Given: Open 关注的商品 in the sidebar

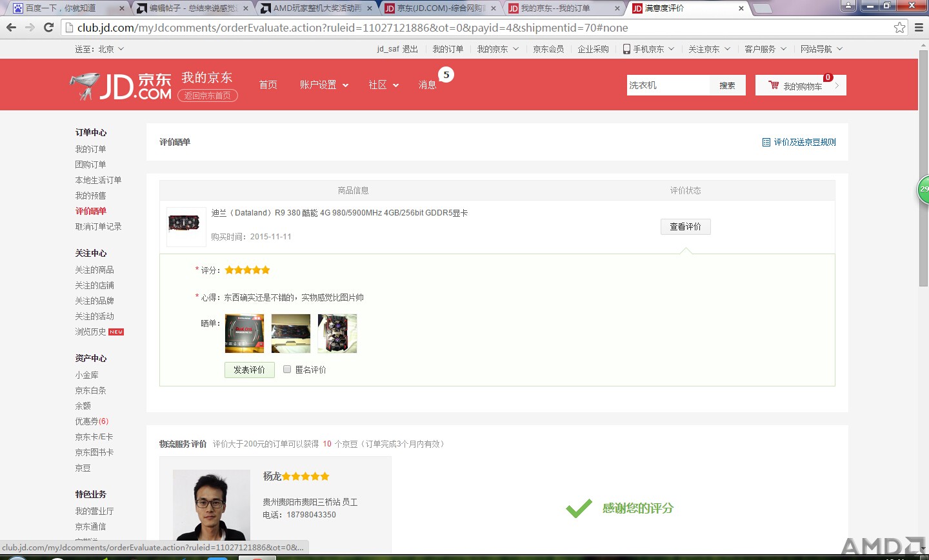Looking at the screenshot, I should point(94,270).
